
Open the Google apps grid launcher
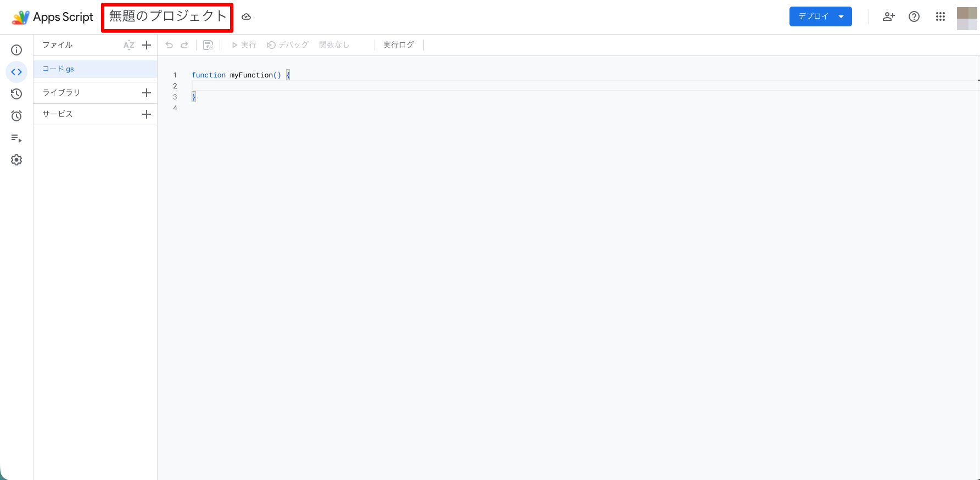940,16
